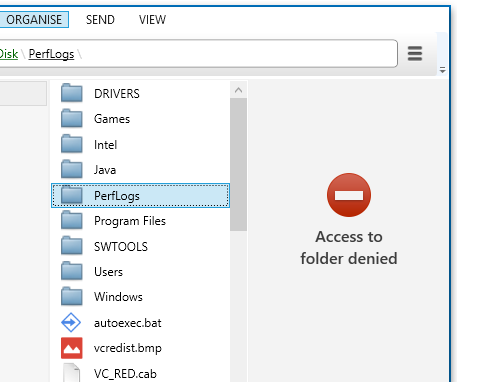Screen dimensions: 496x382
Task: Expand the ribbon with small arrow
Action: point(442,70)
